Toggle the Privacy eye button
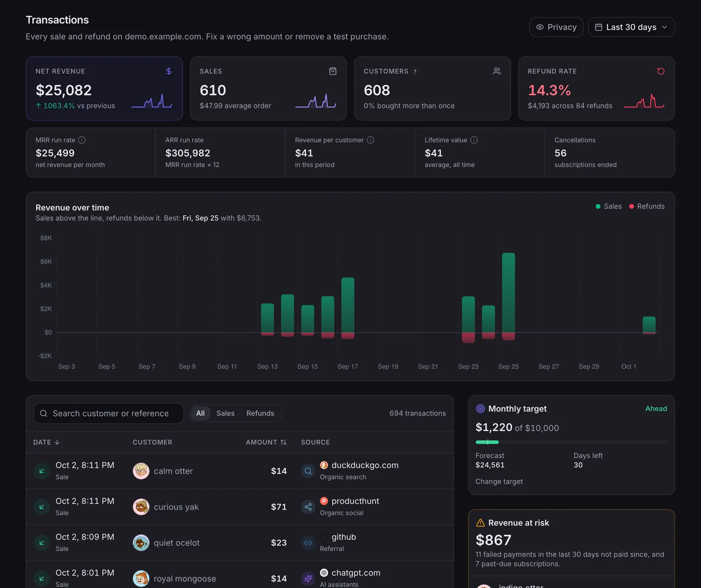This screenshot has height=588, width=701. click(x=556, y=27)
